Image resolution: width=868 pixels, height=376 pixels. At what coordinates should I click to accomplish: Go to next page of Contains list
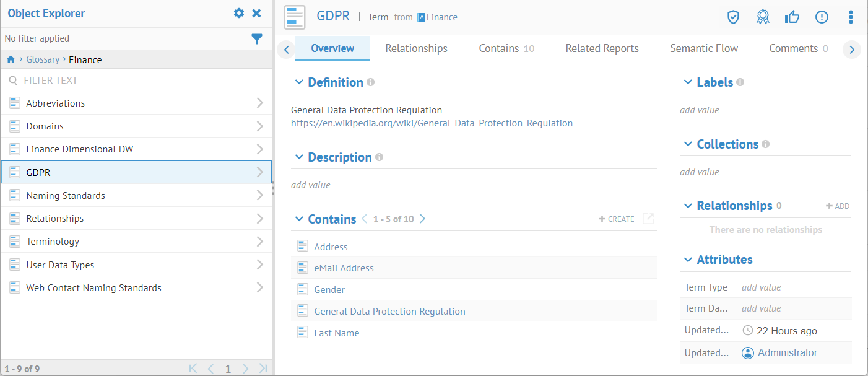pyautogui.click(x=422, y=219)
